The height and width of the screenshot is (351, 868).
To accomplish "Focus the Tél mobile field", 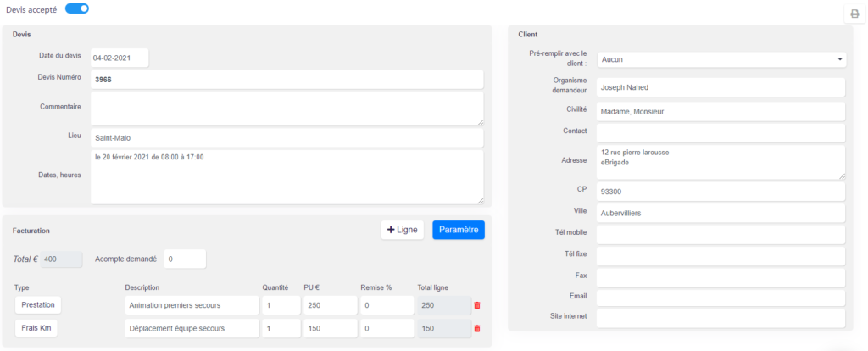I will tap(721, 234).
